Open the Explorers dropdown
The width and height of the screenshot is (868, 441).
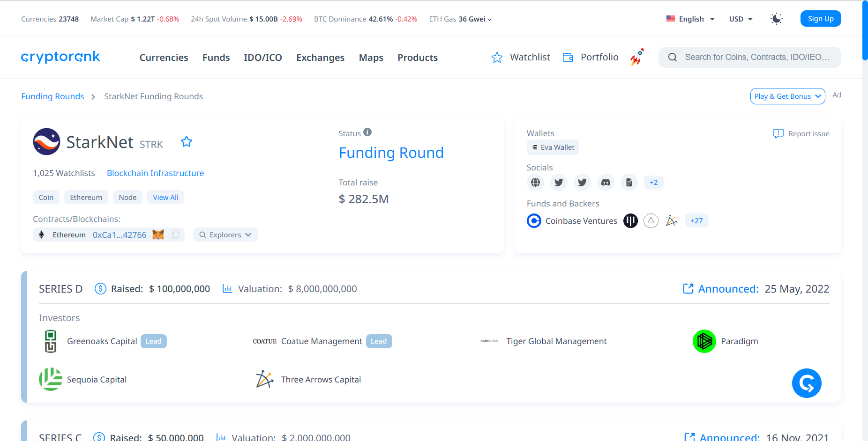coord(225,235)
